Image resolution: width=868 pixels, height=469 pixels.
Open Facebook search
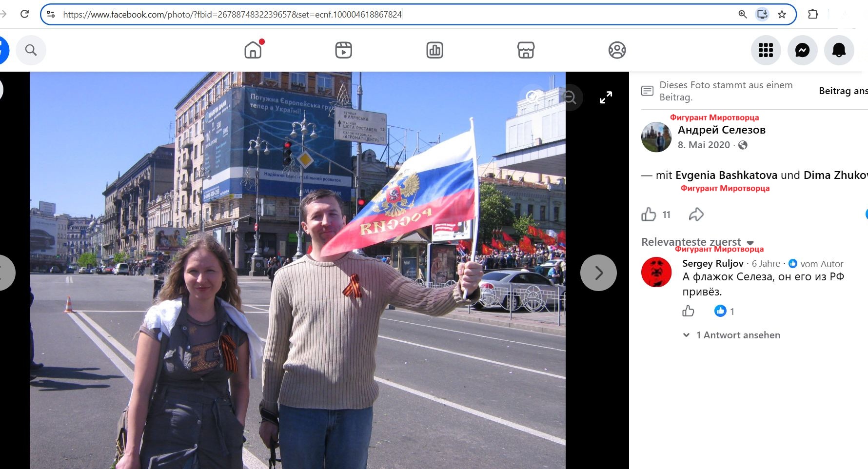pyautogui.click(x=31, y=50)
